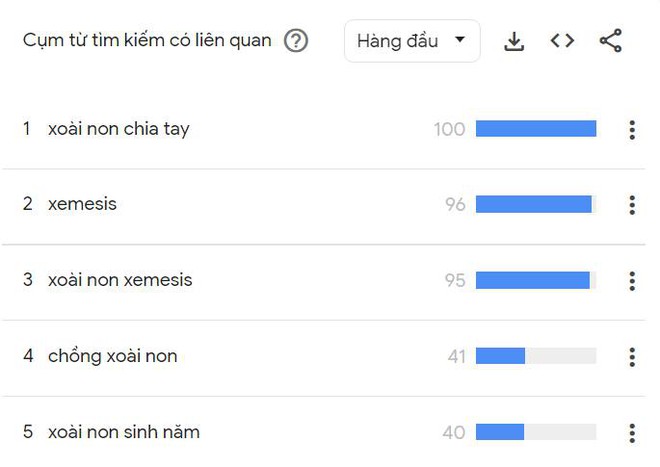Share the related queries widget

click(x=610, y=41)
